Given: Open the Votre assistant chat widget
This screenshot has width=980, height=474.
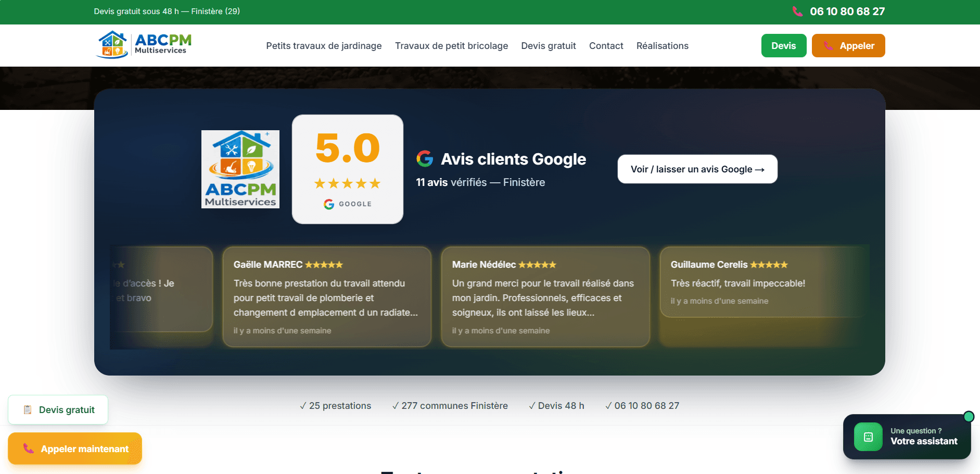Looking at the screenshot, I should pos(907,436).
